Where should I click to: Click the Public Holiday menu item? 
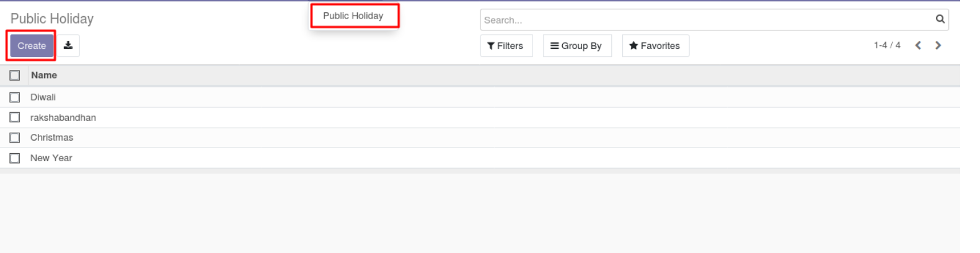point(353,16)
